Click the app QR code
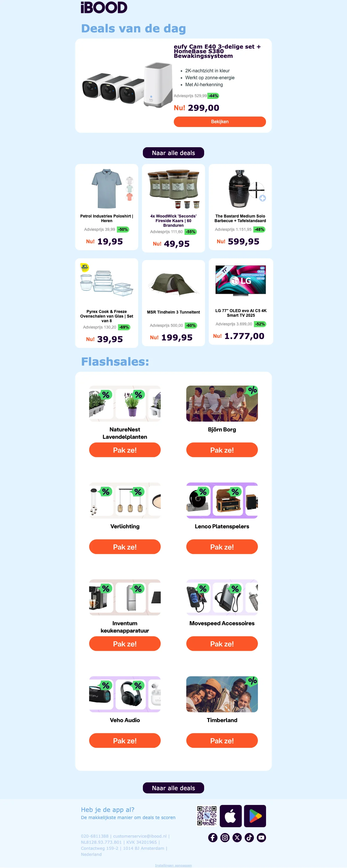Screen dimensions: 347x868 click(206, 816)
